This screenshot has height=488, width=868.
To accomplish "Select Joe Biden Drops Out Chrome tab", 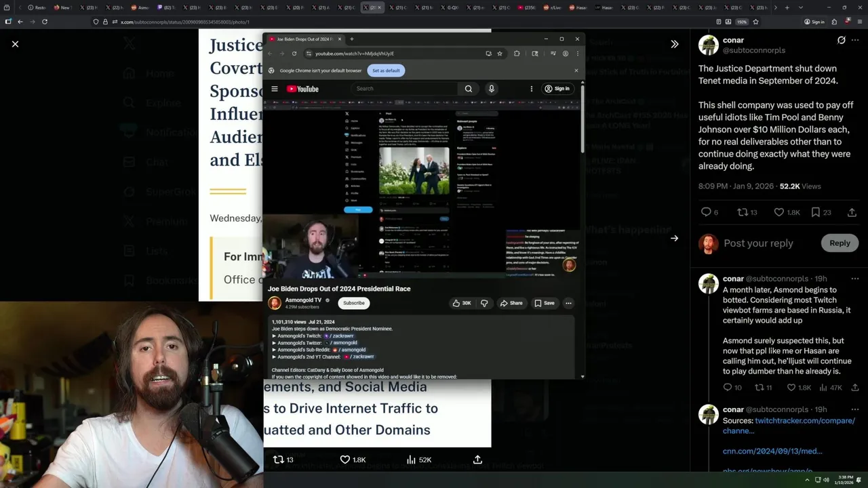I will 305,39.
